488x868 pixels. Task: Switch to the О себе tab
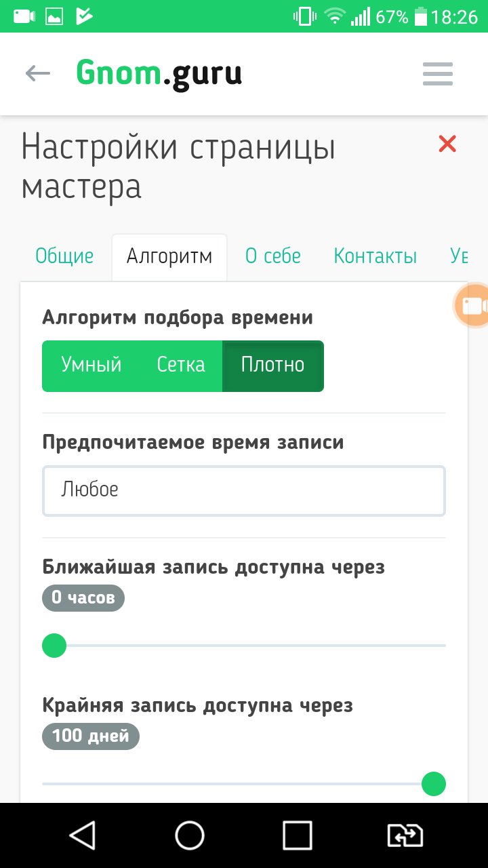272,256
